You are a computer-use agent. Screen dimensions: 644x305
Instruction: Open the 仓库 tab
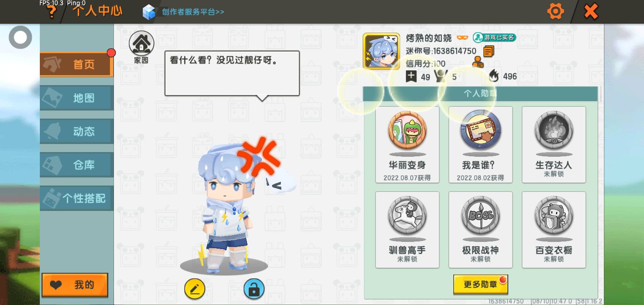[76, 165]
